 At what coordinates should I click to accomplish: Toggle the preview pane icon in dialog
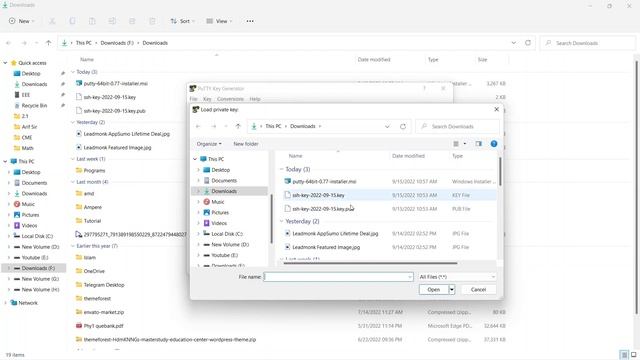point(478,144)
